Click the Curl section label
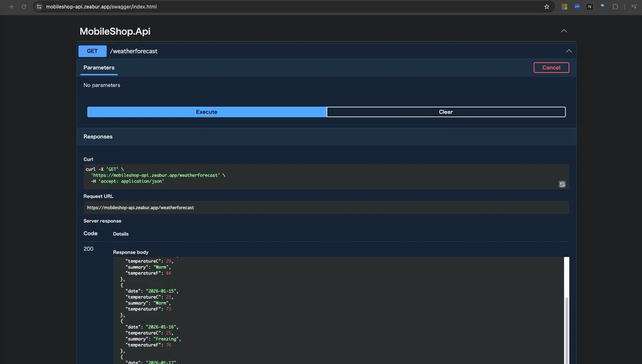Viewport: 642px width, 364px height. pos(88,159)
